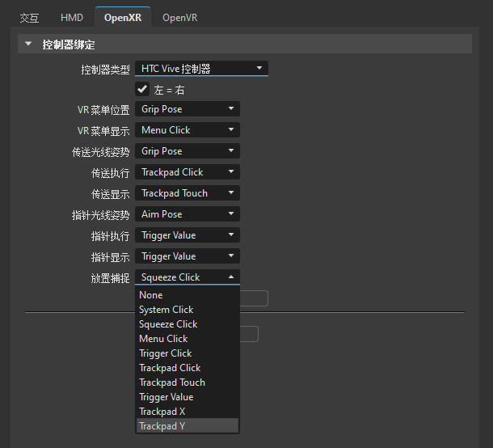Choose Trigger Click from the list
Viewport: 493px width, 448px height.
tap(188, 353)
